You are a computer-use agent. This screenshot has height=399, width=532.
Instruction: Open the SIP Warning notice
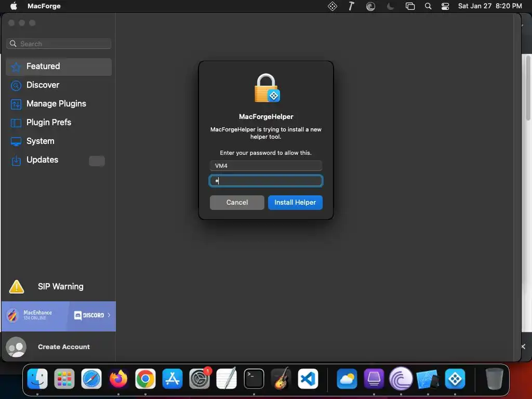60,287
